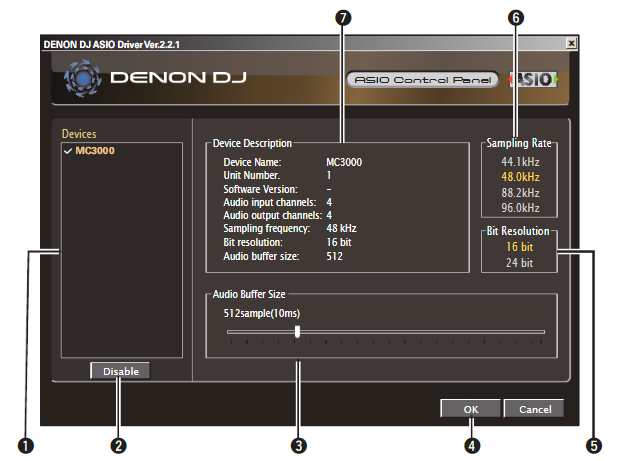Click the window title 'DENON DJ ASIO Driver Ver.2.2.1'
The width and height of the screenshot is (619, 461).
click(112, 44)
